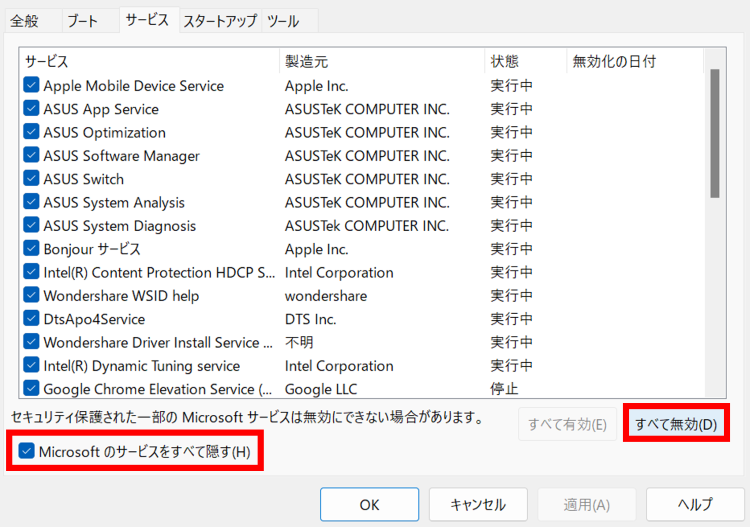Uncheck Bonjour サービス checkbox
This screenshot has height=527, width=750.
[31, 249]
